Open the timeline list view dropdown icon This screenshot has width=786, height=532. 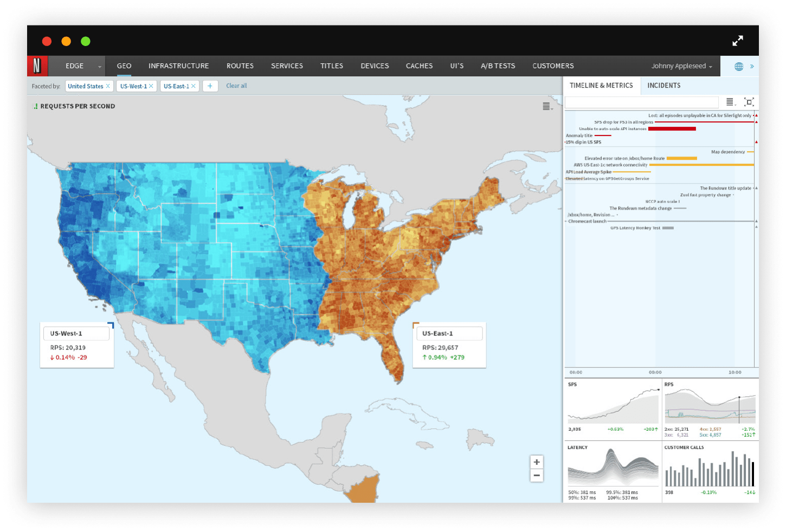click(731, 102)
